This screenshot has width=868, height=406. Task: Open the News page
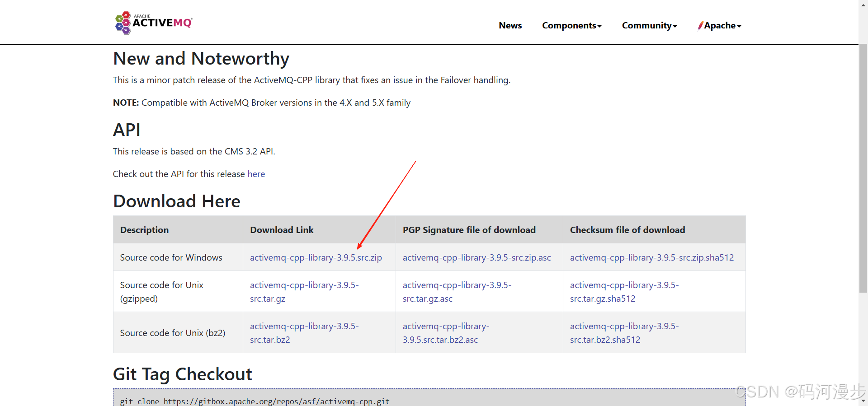pyautogui.click(x=510, y=26)
